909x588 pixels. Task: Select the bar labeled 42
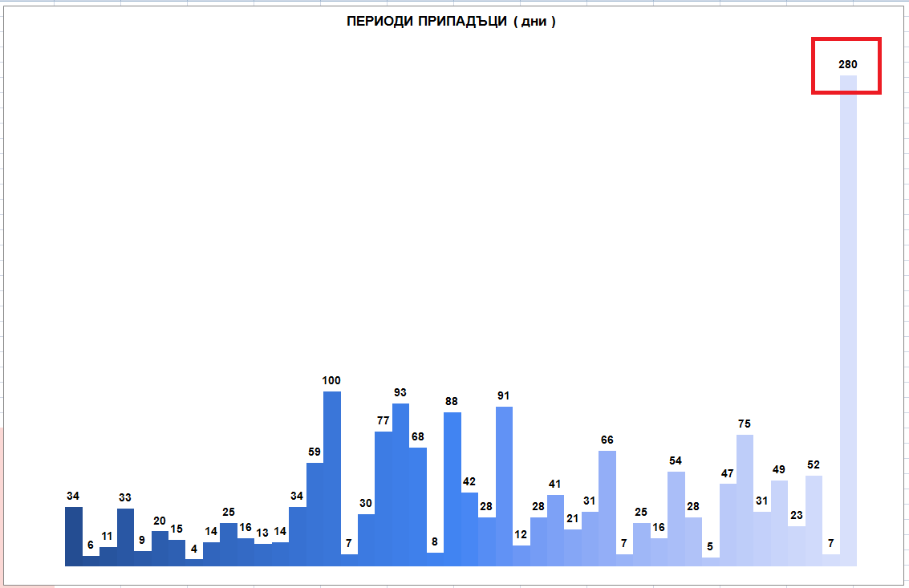pos(469,529)
